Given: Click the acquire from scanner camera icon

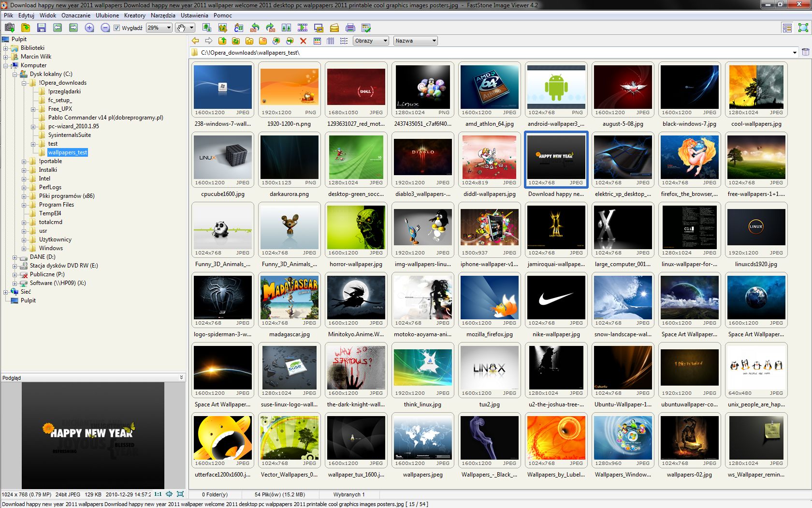Looking at the screenshot, I should [x=9, y=28].
